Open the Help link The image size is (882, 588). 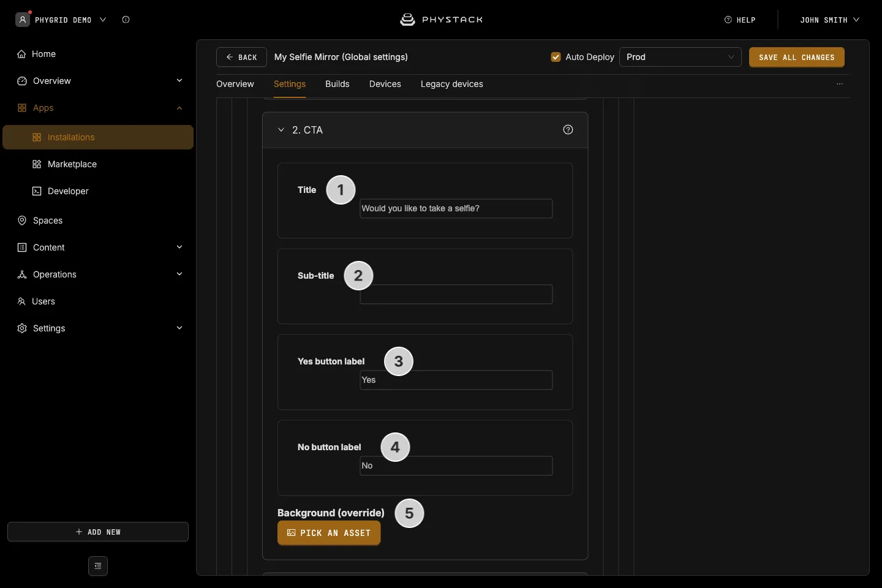[740, 20]
